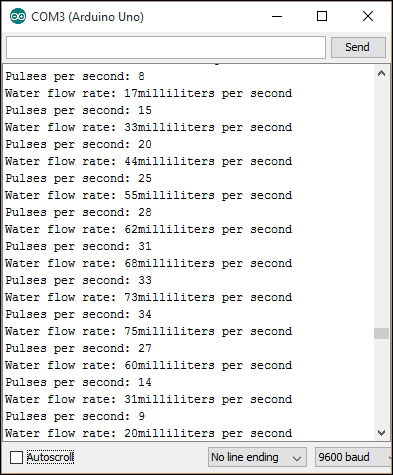Maximize the serial monitor window

click(322, 16)
